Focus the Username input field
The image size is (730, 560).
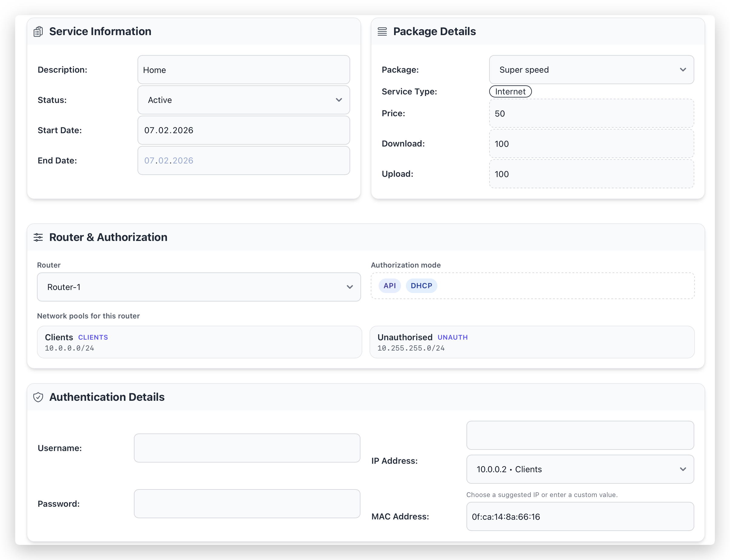tap(247, 448)
